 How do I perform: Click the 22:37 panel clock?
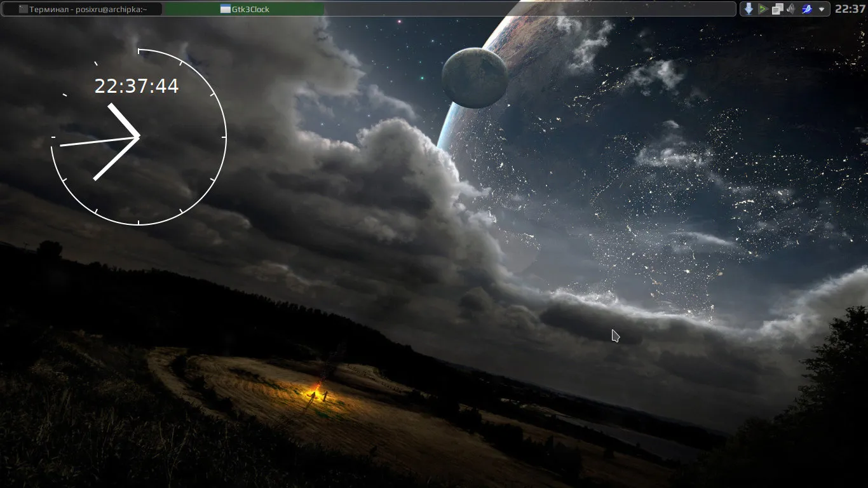850,9
